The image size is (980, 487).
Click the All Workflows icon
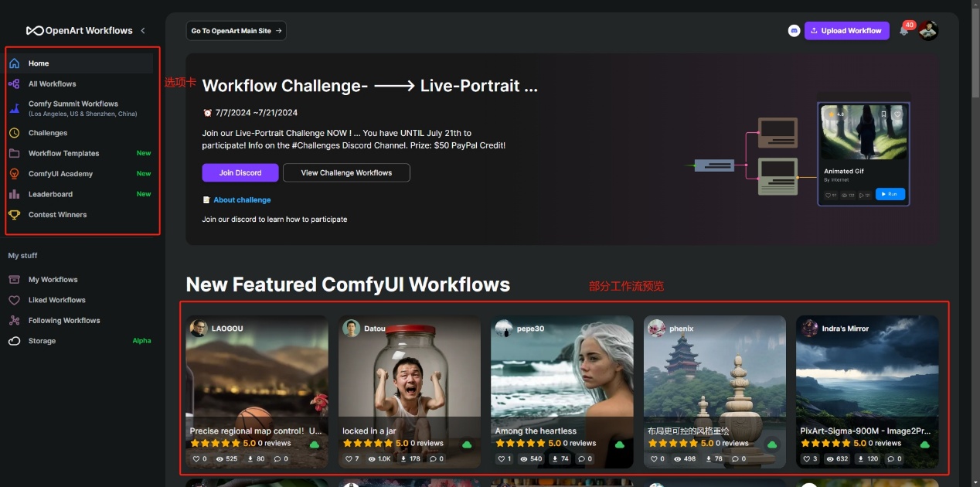pyautogui.click(x=14, y=83)
